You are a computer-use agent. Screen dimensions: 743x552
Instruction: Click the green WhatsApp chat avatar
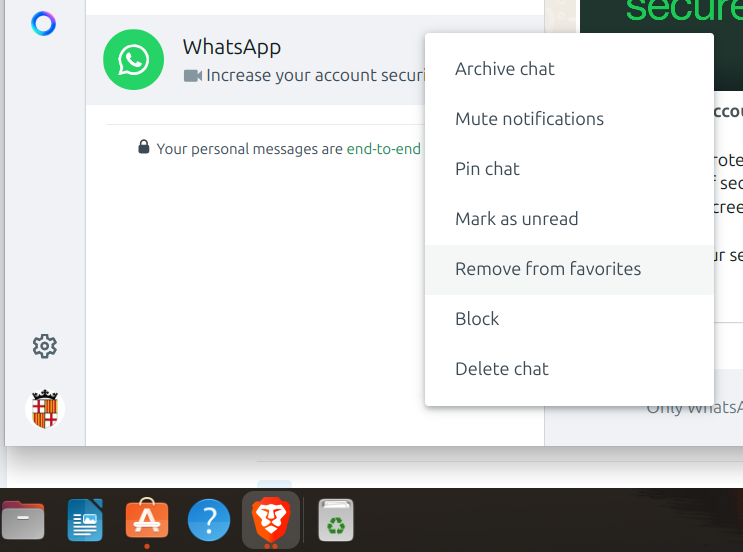tap(134, 60)
